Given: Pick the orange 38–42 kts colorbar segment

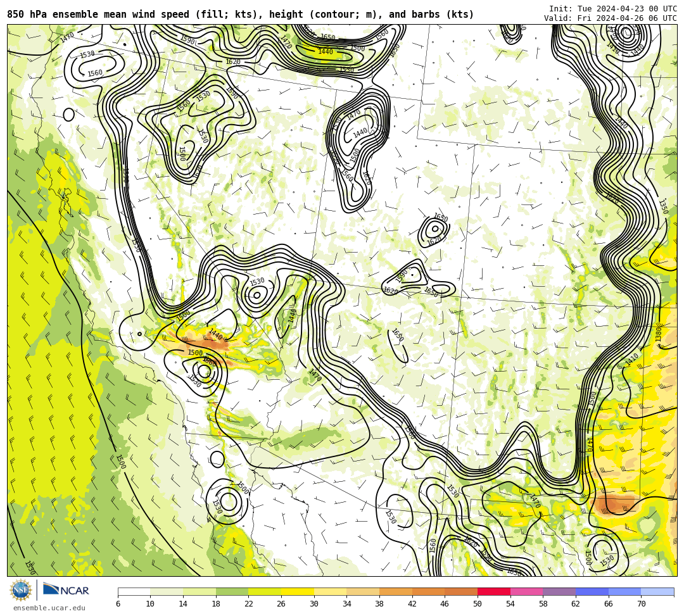Looking at the screenshot, I should [396, 591].
